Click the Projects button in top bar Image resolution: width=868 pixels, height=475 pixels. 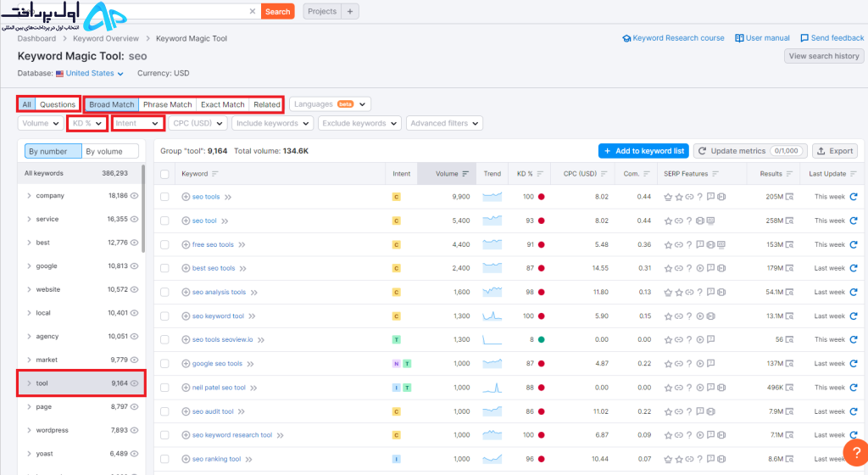(x=322, y=11)
